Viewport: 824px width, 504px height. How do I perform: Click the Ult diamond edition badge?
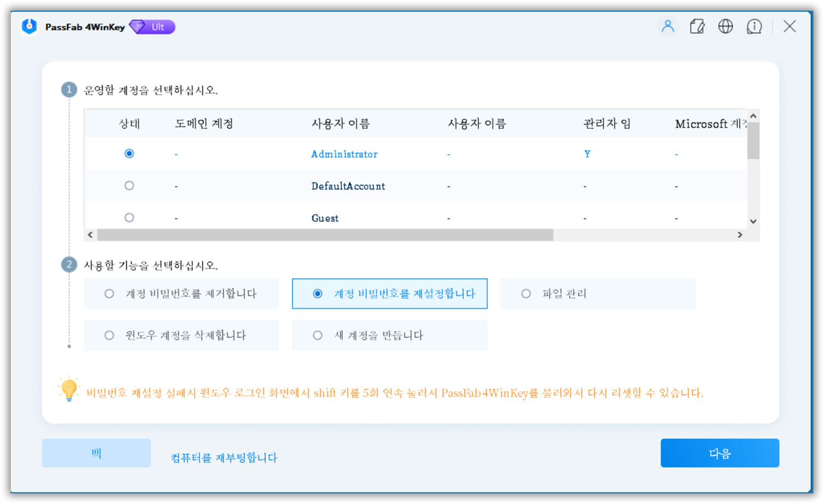click(152, 26)
